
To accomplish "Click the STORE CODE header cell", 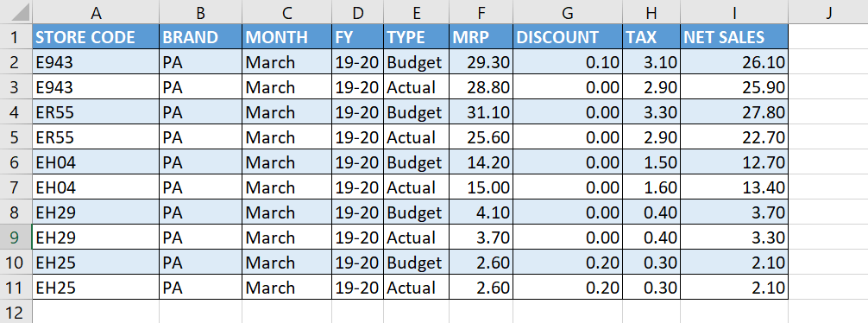I will [x=96, y=37].
